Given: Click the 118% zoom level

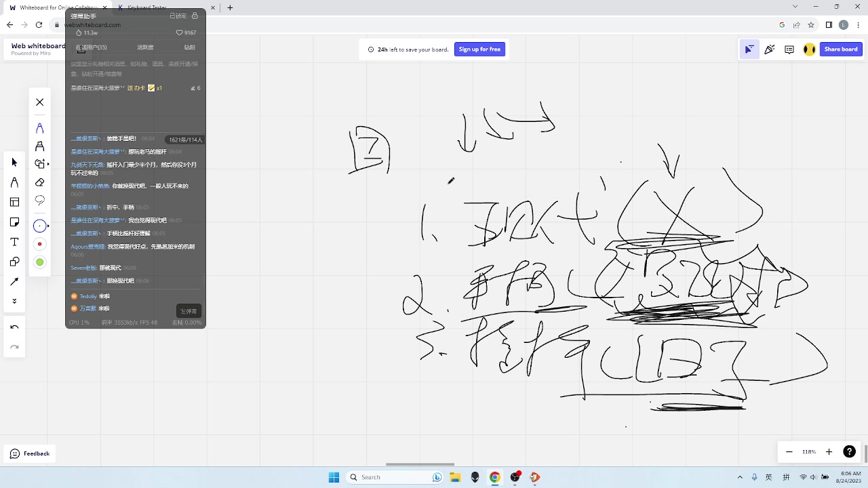Looking at the screenshot, I should pyautogui.click(x=809, y=452).
